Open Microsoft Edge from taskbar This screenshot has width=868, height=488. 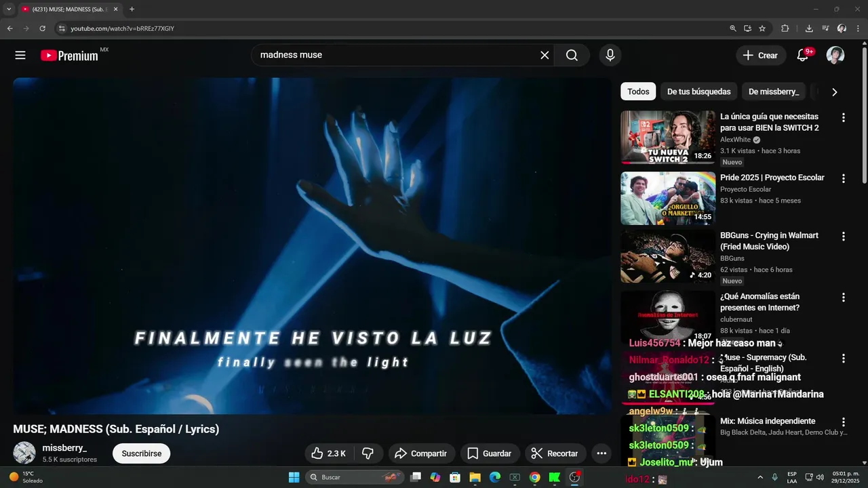pyautogui.click(x=495, y=477)
